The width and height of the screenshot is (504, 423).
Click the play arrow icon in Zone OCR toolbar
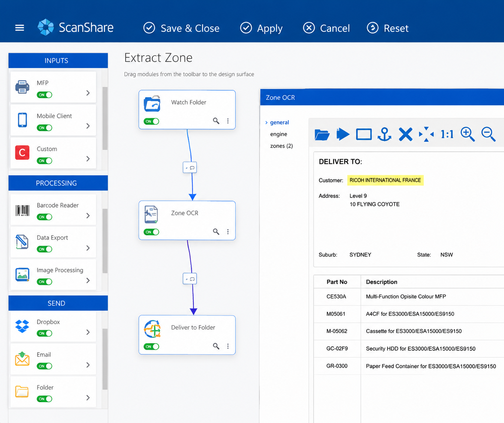[x=343, y=134]
